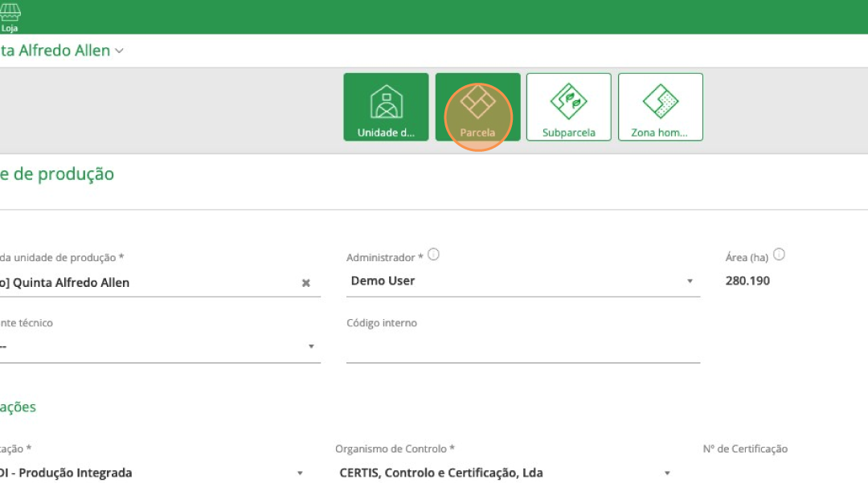Clear the production unit name with X

click(x=305, y=283)
